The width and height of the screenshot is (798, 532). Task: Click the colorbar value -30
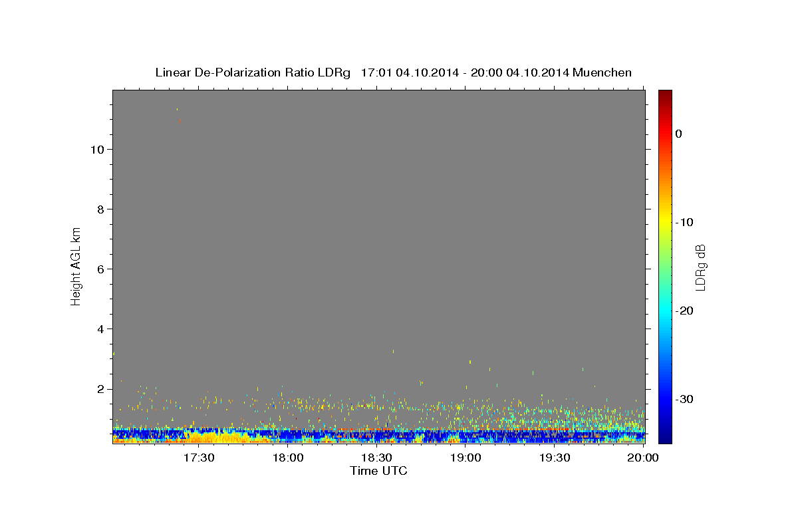tap(684, 399)
